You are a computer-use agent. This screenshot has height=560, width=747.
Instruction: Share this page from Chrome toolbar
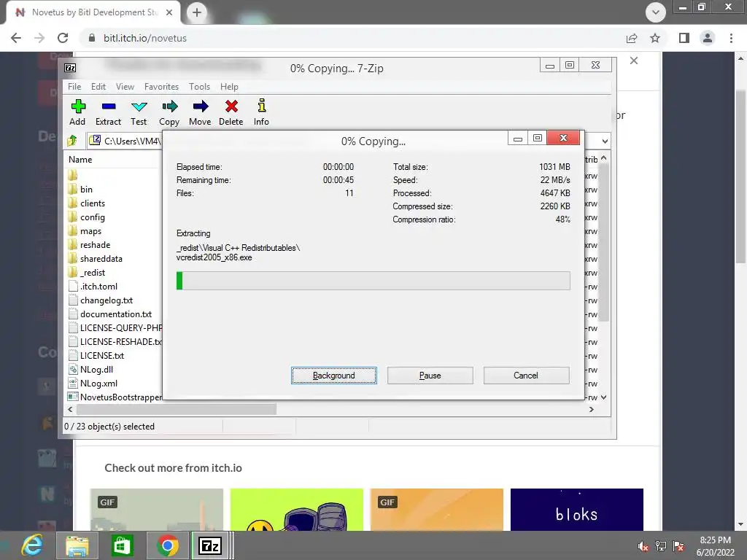[x=632, y=38]
